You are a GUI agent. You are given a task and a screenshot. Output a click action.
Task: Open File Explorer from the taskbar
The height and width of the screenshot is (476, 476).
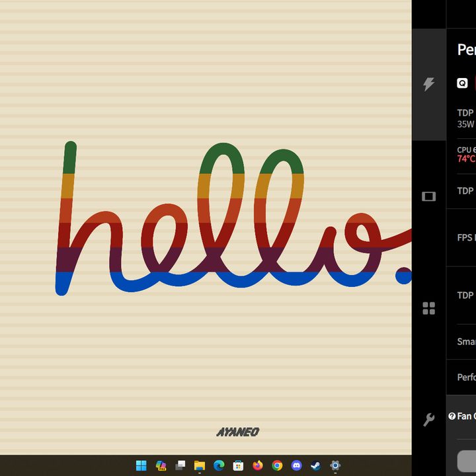(x=200, y=465)
